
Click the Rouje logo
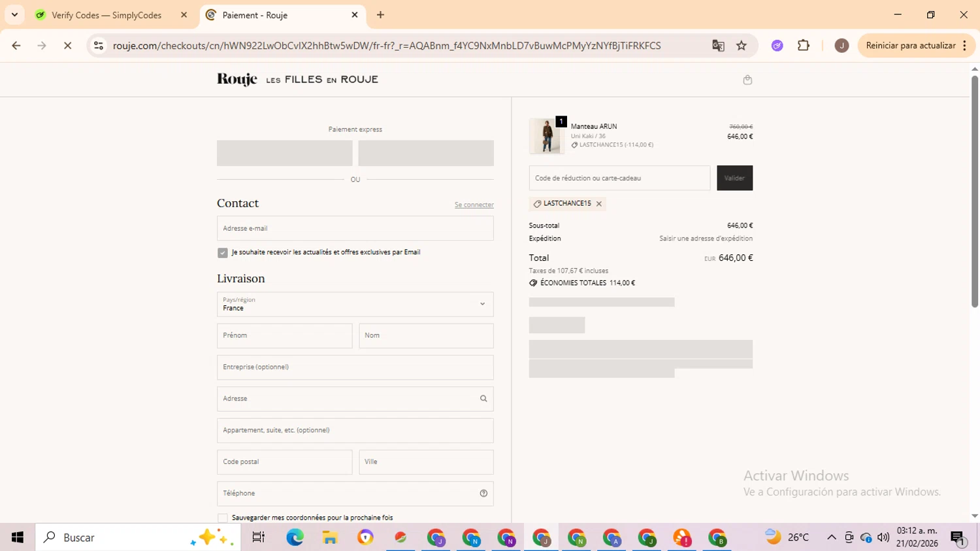click(237, 79)
